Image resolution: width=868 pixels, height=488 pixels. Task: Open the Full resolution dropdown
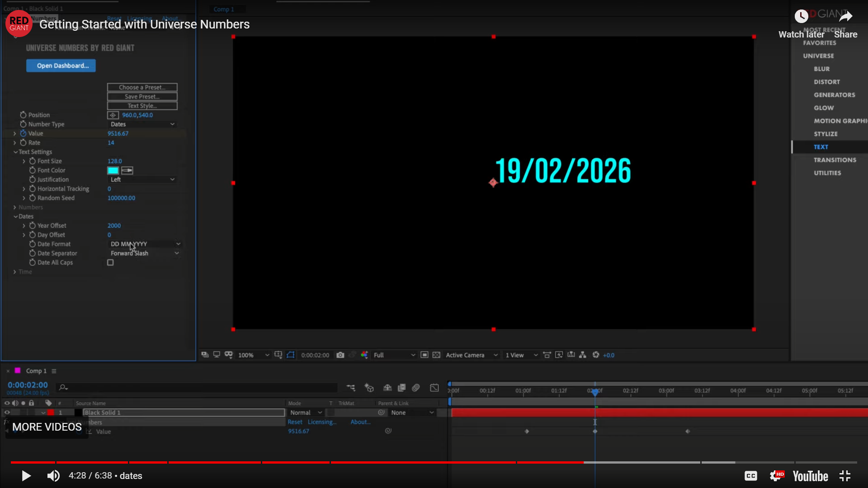tap(394, 355)
